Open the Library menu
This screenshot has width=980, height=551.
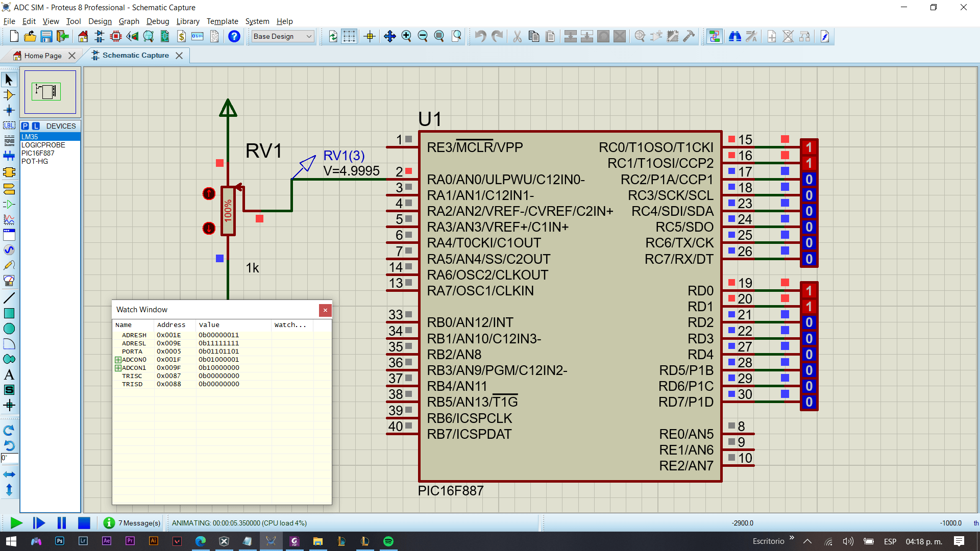click(x=188, y=21)
